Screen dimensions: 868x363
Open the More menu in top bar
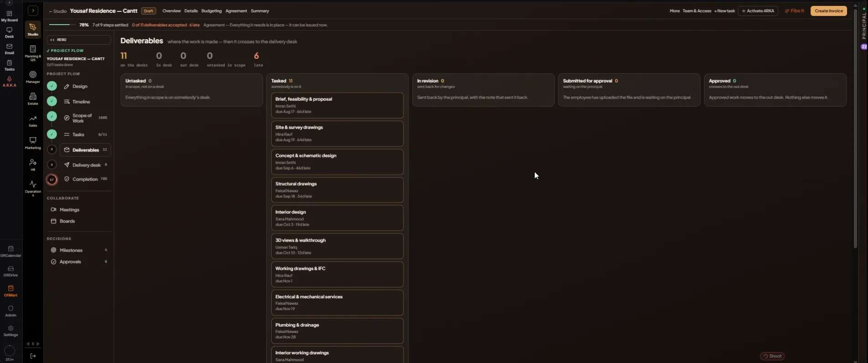pyautogui.click(x=675, y=11)
